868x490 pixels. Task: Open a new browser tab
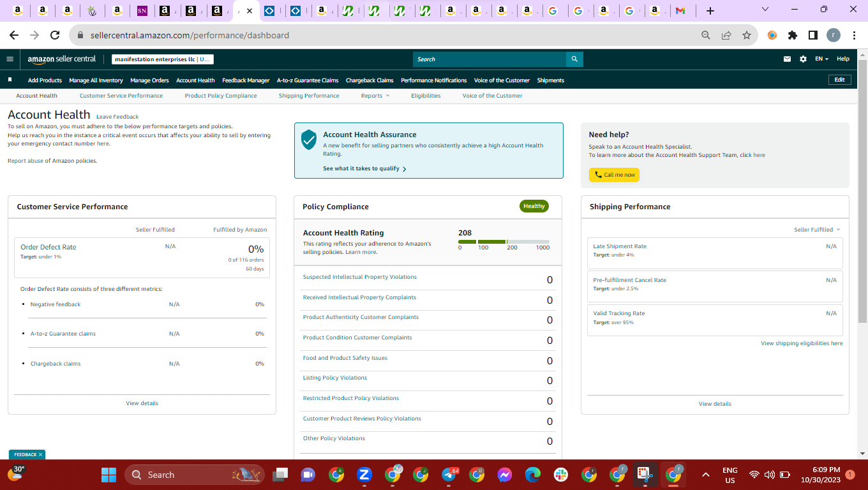(710, 11)
